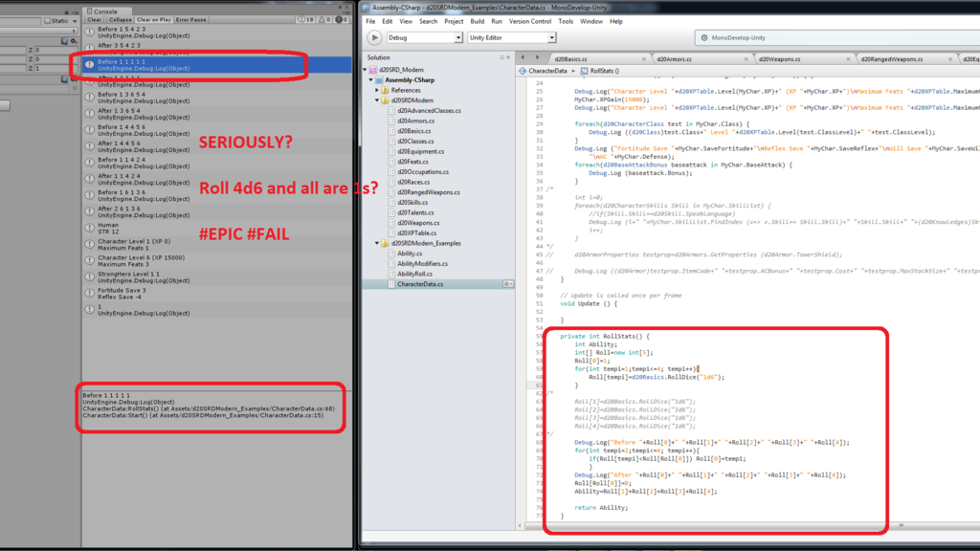Collapse the d20SRDModern folder

tap(377, 100)
